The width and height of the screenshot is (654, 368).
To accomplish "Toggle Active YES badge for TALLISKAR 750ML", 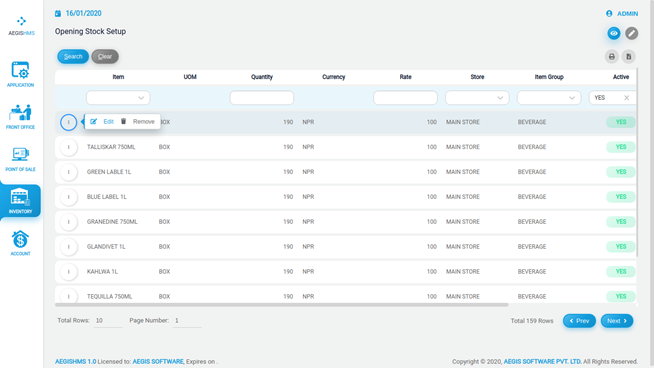I will pos(621,147).
